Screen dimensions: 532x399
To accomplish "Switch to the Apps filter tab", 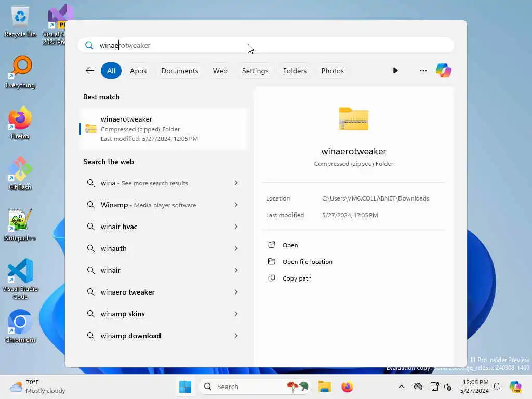I will click(138, 71).
